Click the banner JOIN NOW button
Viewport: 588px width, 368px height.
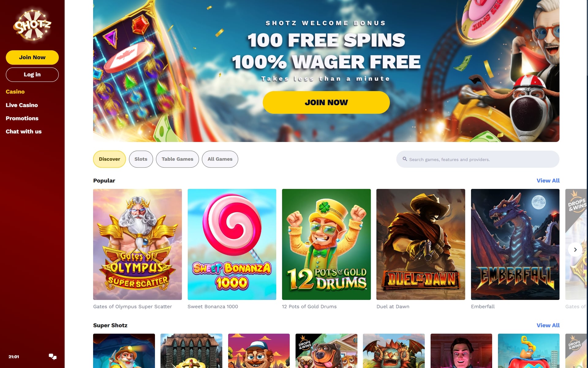(326, 102)
